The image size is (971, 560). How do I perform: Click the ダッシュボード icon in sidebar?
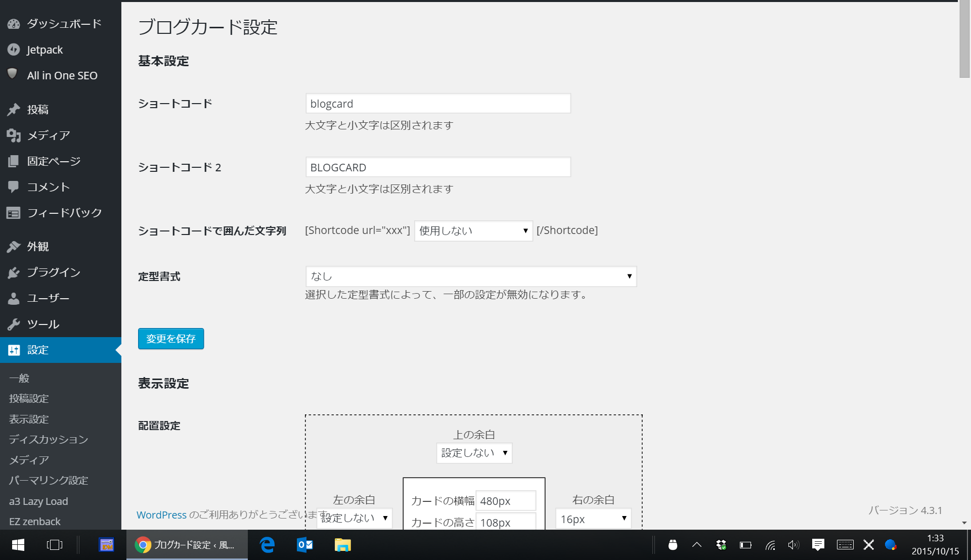13,24
